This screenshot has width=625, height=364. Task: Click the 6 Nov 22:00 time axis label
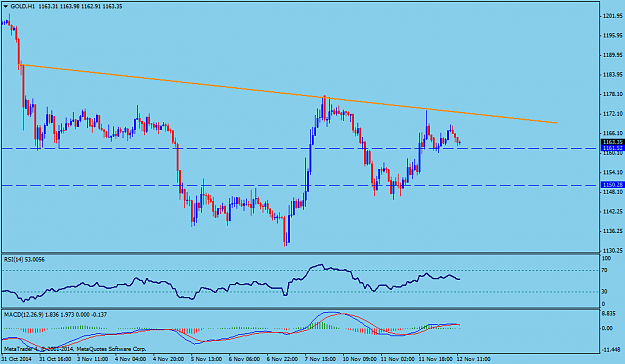pos(282,359)
